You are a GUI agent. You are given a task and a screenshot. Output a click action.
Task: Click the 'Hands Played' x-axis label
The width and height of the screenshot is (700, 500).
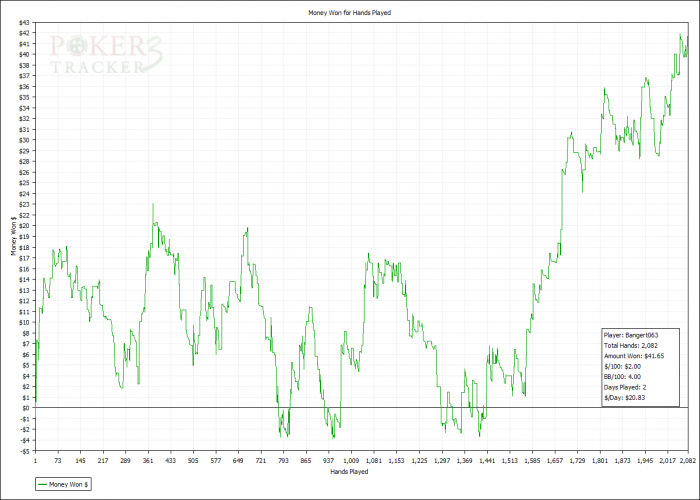[x=349, y=471]
